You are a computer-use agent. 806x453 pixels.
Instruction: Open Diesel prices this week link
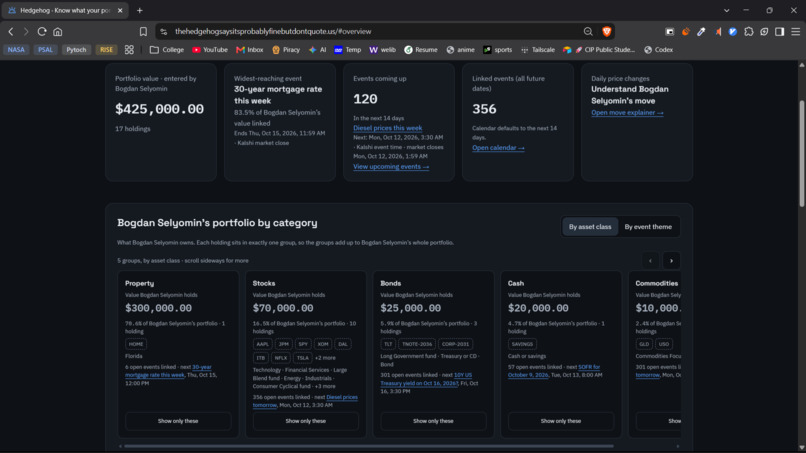point(388,128)
